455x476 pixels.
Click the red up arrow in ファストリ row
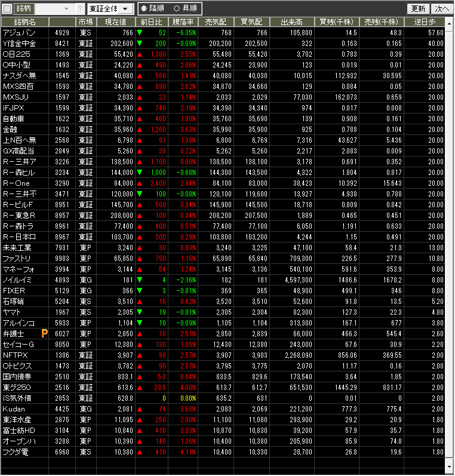(140, 258)
